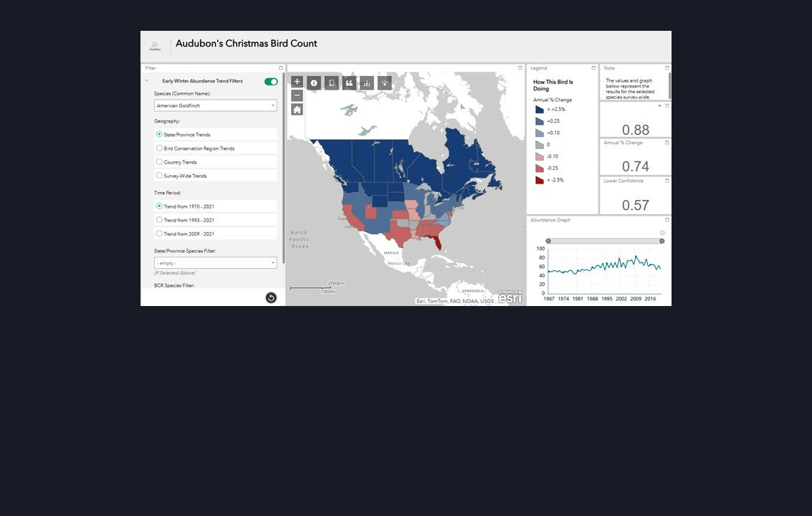Reset map to home extent
The image size is (812, 516).
pyautogui.click(x=297, y=110)
